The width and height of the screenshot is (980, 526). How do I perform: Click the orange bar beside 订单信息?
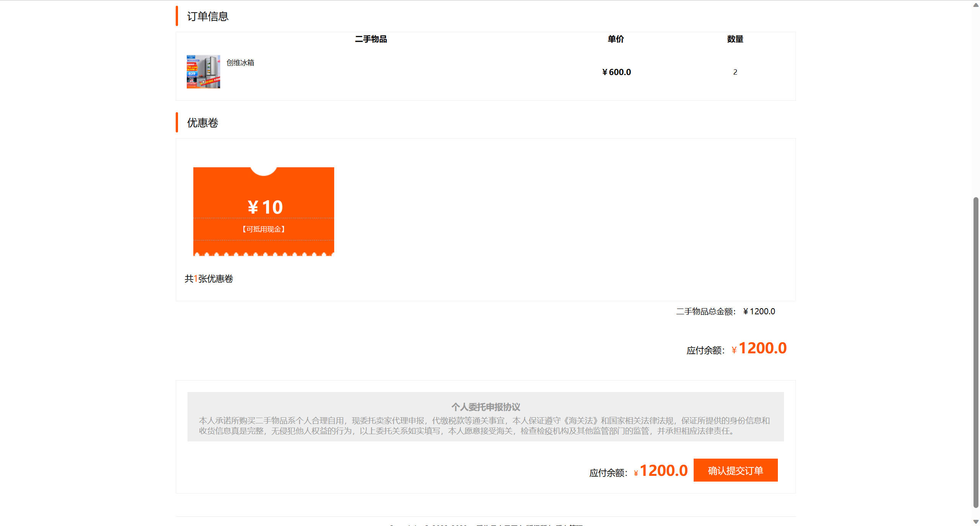pos(176,15)
